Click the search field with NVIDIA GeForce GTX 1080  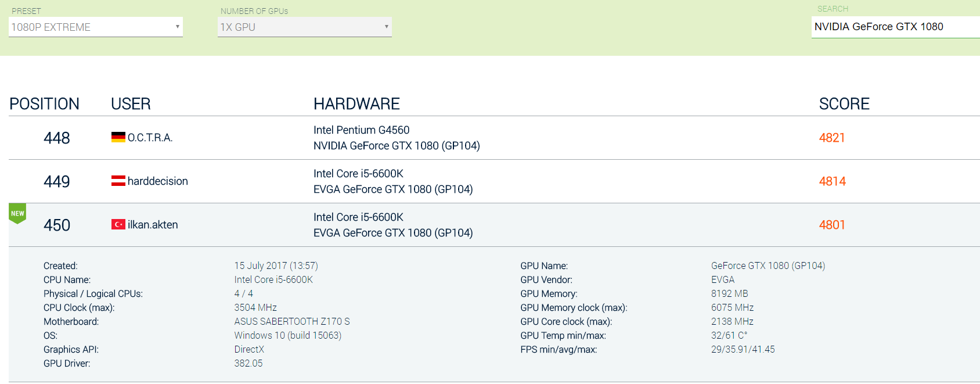[895, 27]
